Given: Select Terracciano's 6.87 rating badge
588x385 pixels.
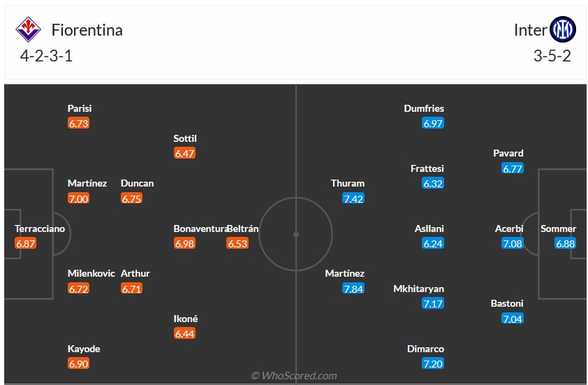Looking at the screenshot, I should pos(25,243).
